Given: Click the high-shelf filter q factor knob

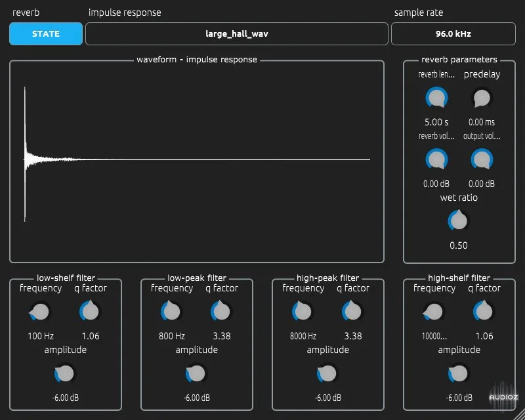Looking at the screenshot, I should 484,312.
